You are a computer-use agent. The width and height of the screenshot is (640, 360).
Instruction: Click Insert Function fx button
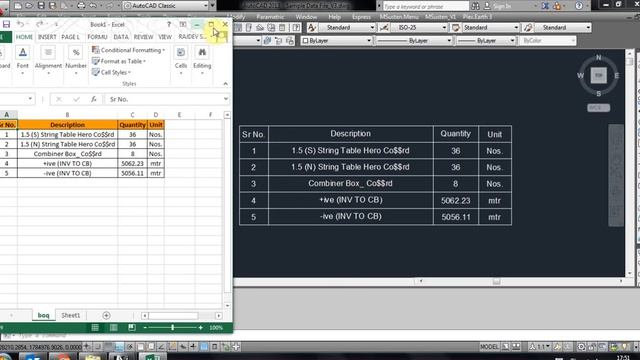tap(93, 99)
